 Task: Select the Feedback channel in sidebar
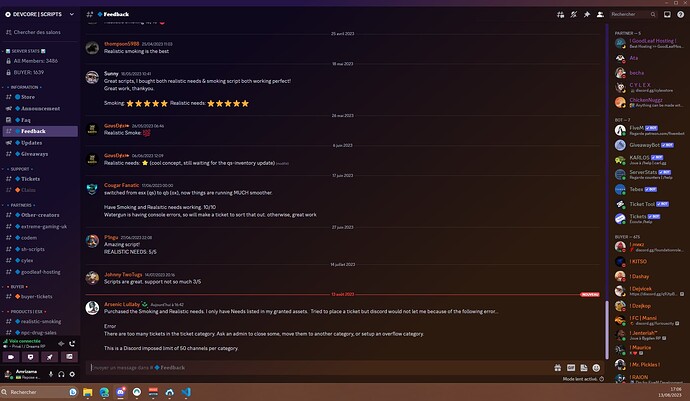40,131
